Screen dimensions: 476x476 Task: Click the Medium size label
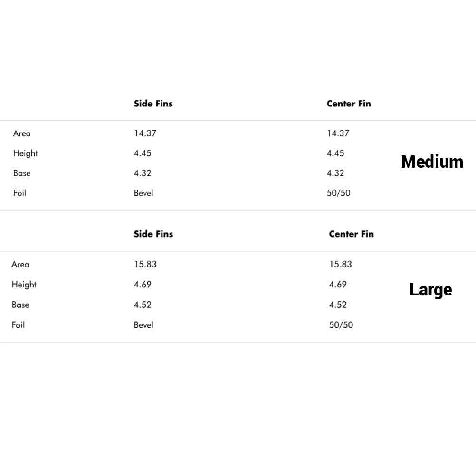pyautogui.click(x=432, y=162)
